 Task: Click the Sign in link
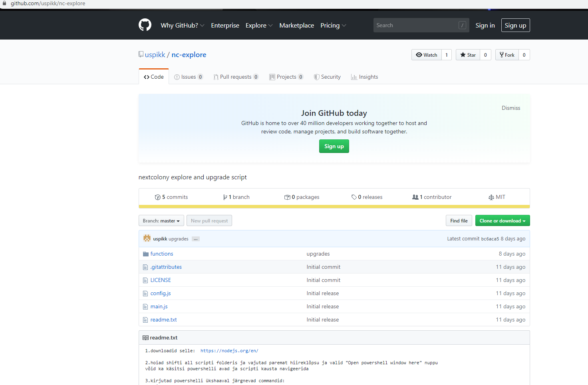point(485,25)
